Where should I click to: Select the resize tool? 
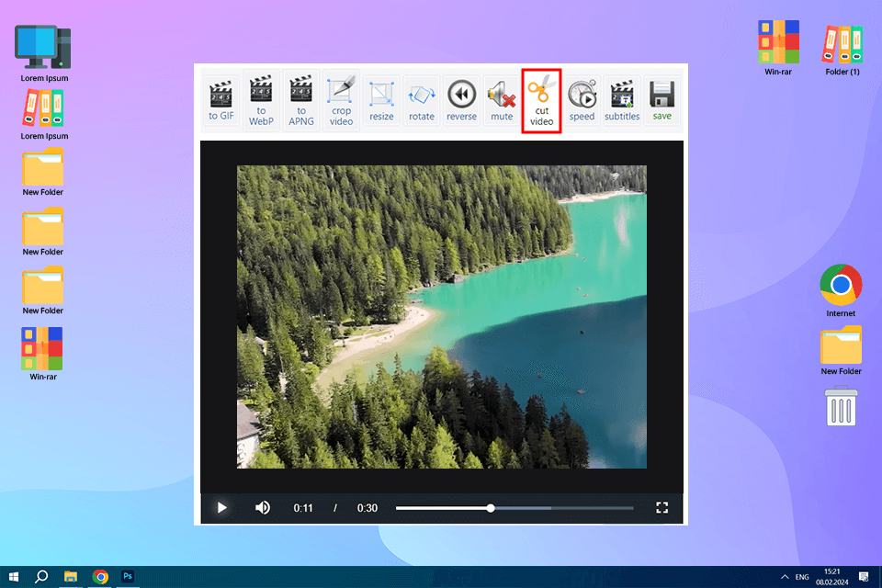click(381, 101)
